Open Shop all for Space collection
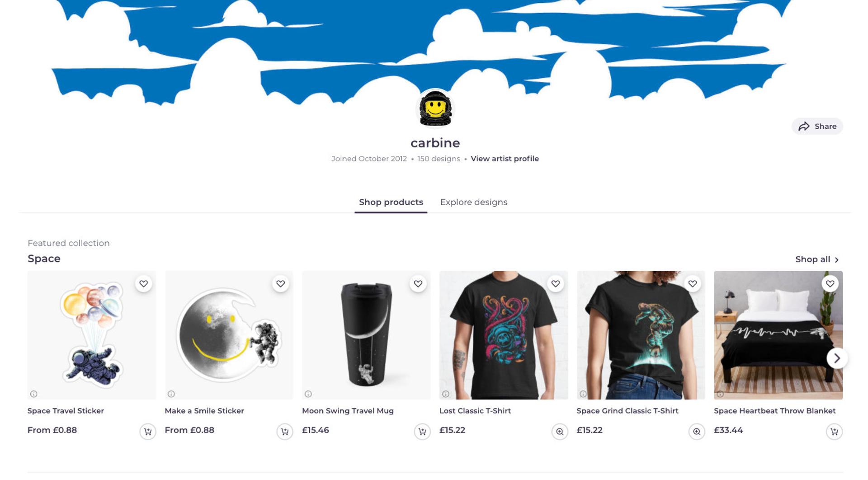 [817, 259]
